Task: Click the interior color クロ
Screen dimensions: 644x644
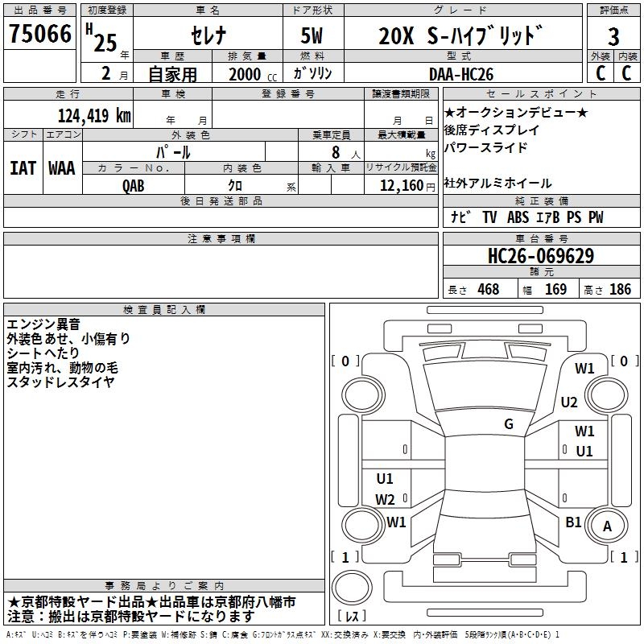Action: [x=235, y=186]
